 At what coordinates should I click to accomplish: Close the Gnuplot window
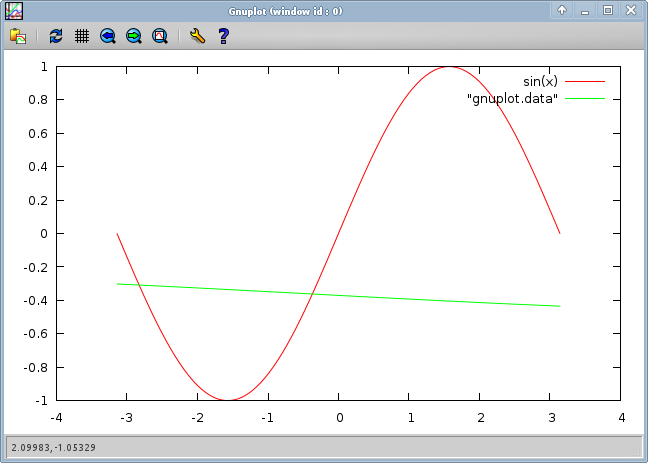630,10
